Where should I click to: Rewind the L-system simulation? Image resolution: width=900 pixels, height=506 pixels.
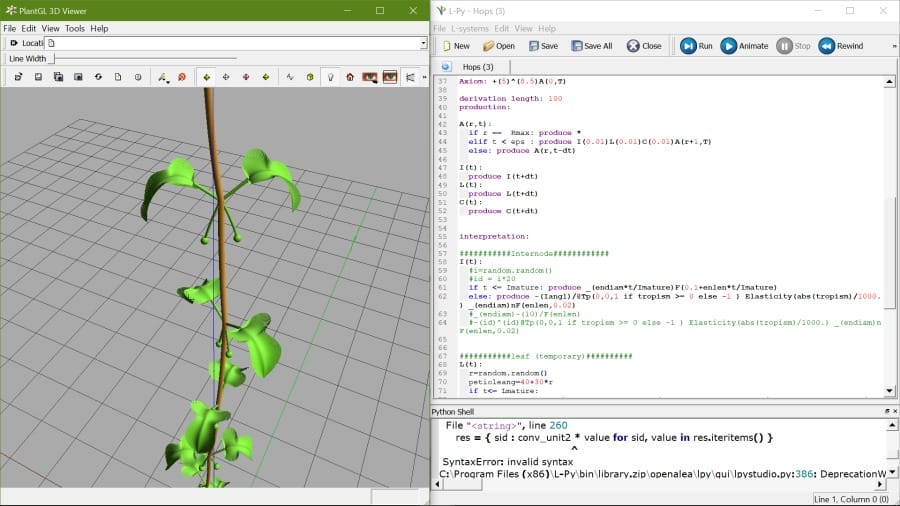pyautogui.click(x=840, y=46)
